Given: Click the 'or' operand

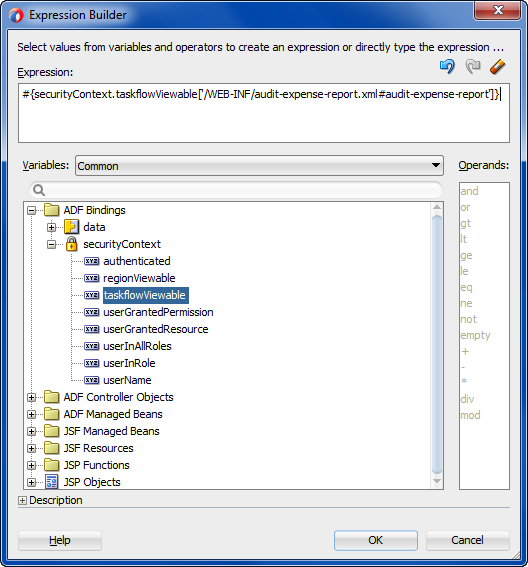Looking at the screenshot, I should tap(465, 208).
